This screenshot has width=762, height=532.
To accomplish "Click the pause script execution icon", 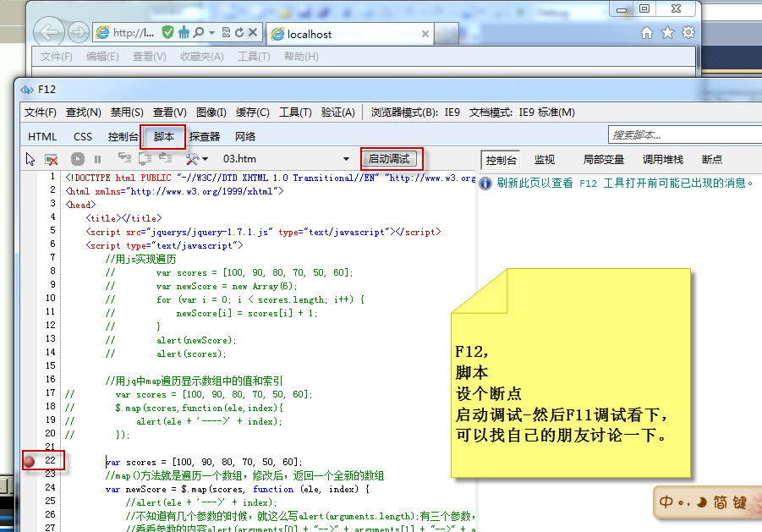I will [x=96, y=158].
